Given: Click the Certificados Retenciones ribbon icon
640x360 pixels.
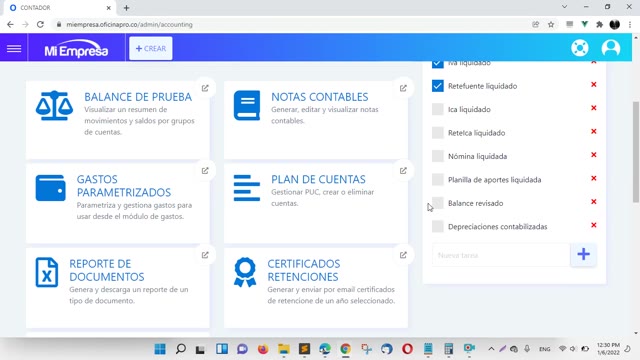Looking at the screenshot, I should click(x=245, y=272).
